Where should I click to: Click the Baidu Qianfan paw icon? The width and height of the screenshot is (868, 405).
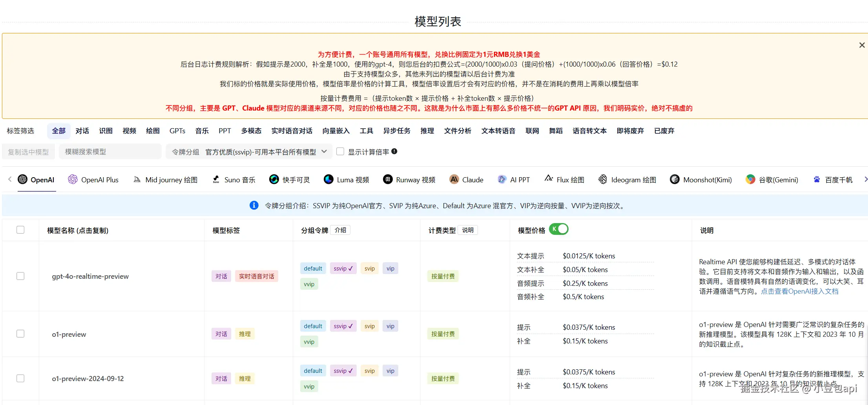pos(817,180)
